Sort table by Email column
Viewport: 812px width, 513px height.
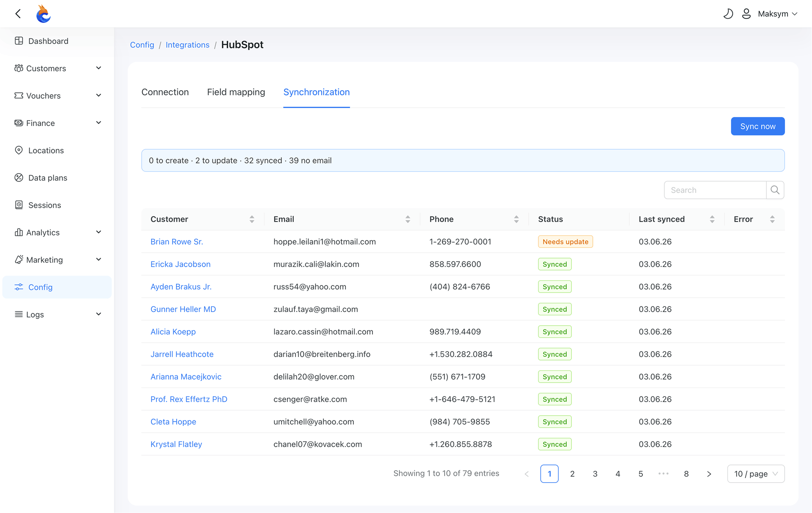click(408, 219)
